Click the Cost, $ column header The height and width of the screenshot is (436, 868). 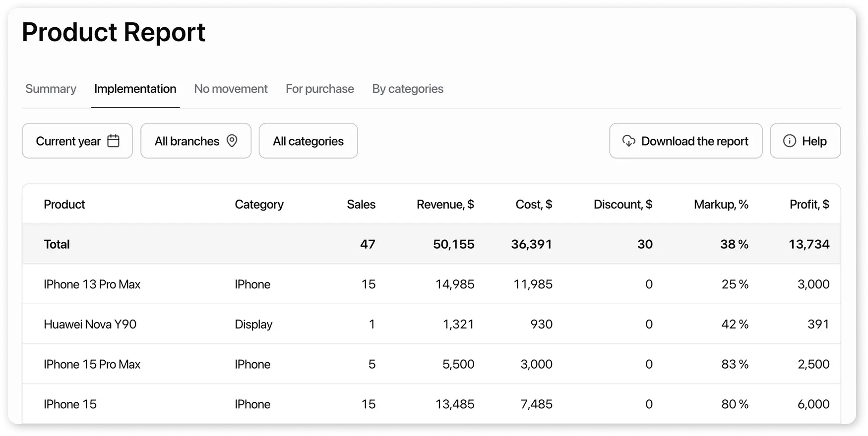534,204
